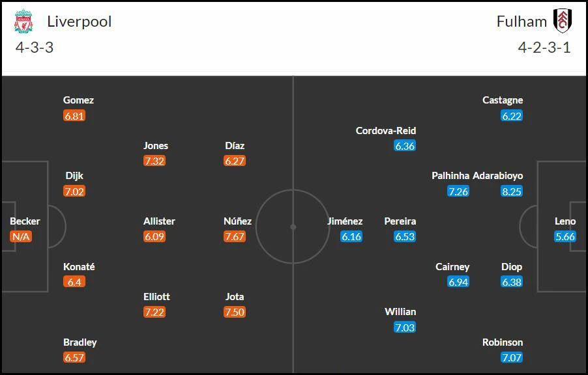
Task: Open player Palhinha in Fulham lineup
Action: point(450,176)
